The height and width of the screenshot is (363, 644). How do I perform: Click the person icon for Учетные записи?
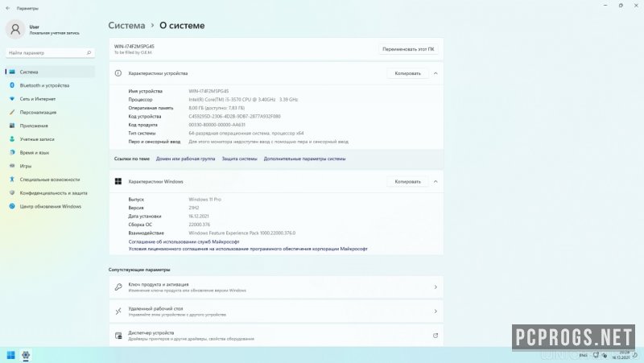click(x=12, y=139)
